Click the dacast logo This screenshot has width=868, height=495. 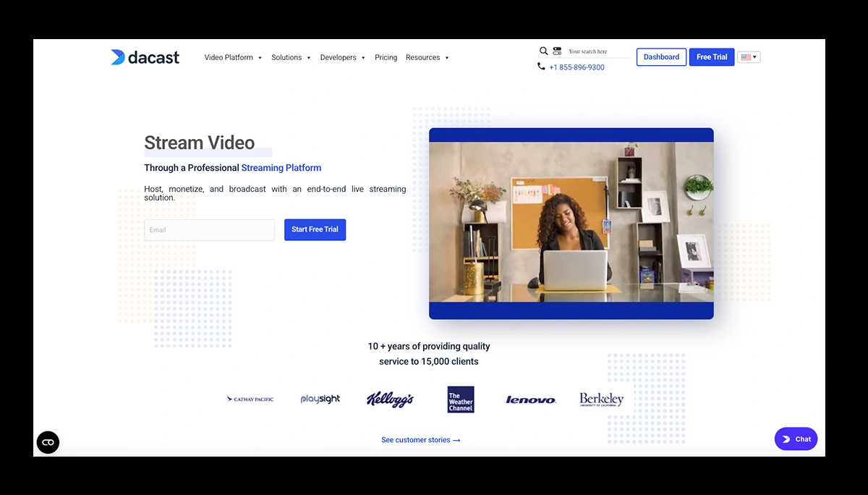click(x=145, y=57)
